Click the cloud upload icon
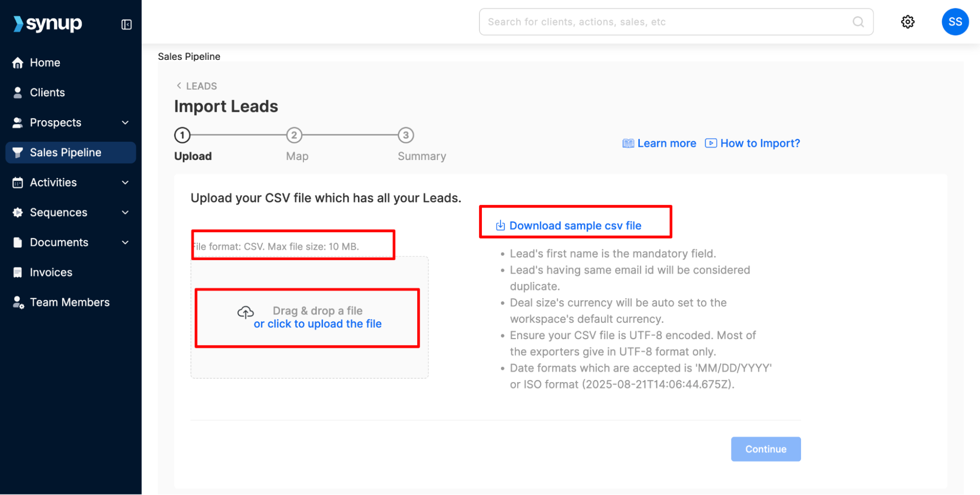The image size is (980, 495). tap(246, 312)
